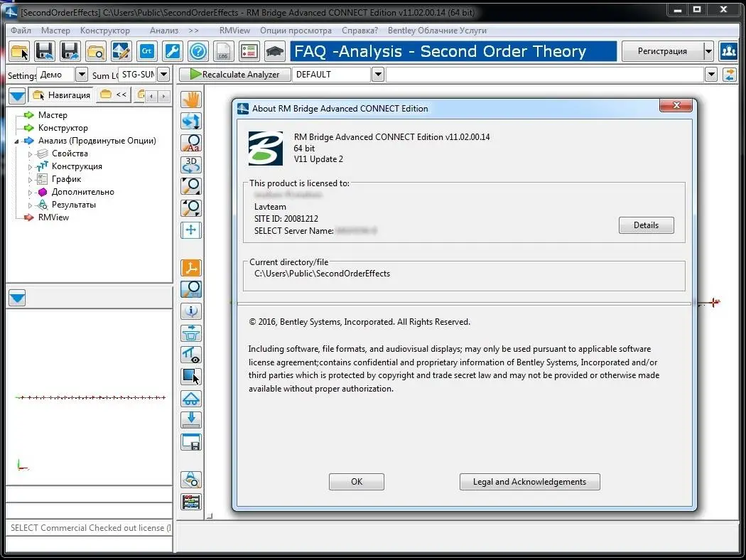Viewport: 746px width, 560px height.
Task: Open the STG-SUM load case dropdown arrow
Action: [x=163, y=74]
